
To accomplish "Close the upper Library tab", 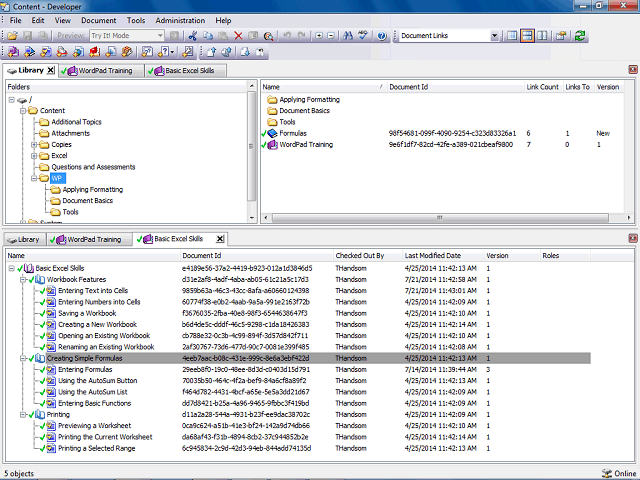I will pos(50,70).
